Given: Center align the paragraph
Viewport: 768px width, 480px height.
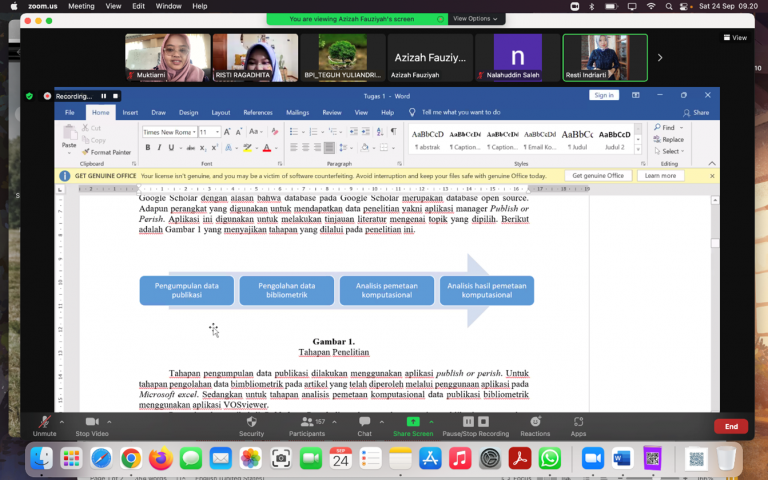Looking at the screenshot, I should point(306,147).
